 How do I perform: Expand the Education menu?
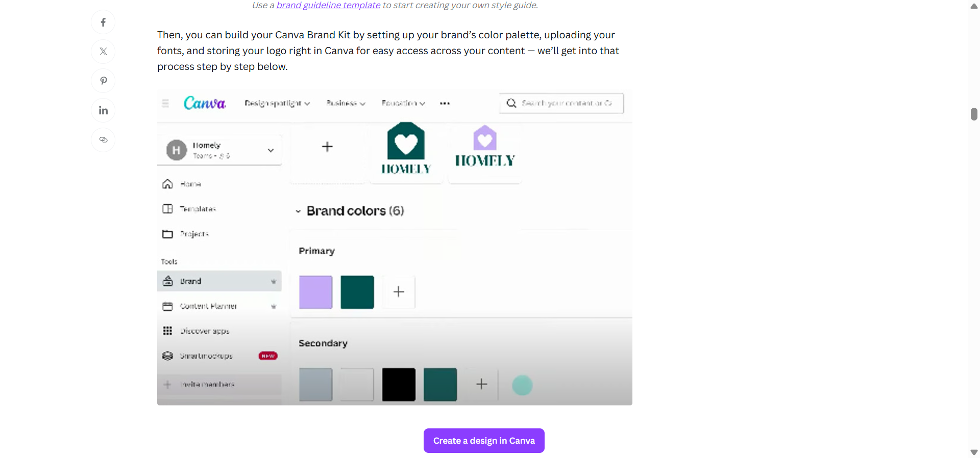403,103
